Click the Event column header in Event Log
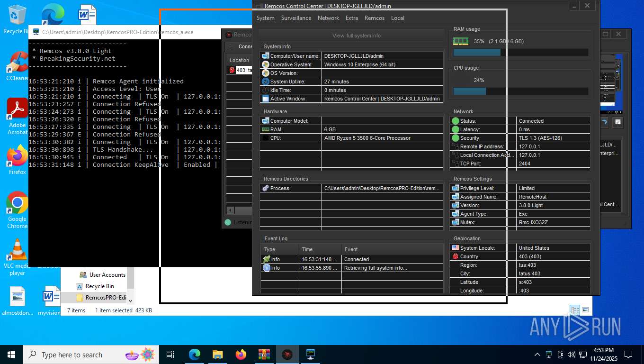 point(393,249)
